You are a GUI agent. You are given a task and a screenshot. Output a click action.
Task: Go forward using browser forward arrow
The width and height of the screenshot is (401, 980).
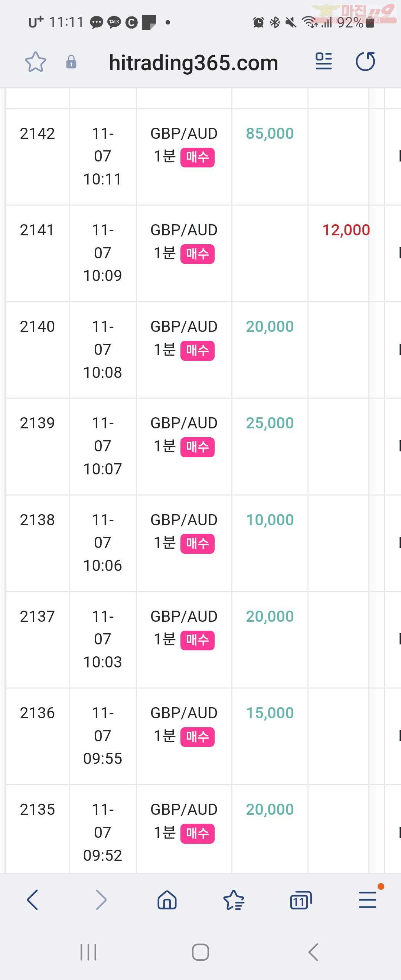[101, 900]
